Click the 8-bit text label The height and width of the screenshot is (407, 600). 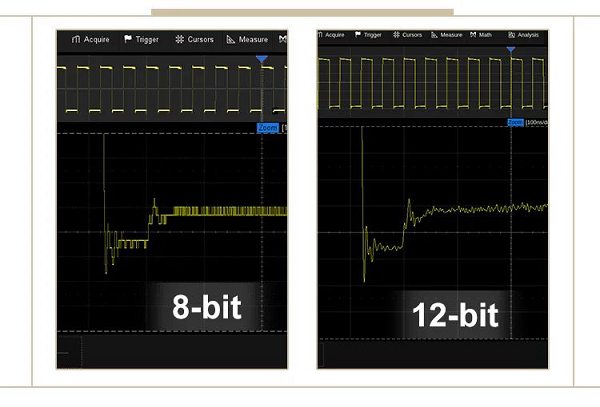(208, 304)
